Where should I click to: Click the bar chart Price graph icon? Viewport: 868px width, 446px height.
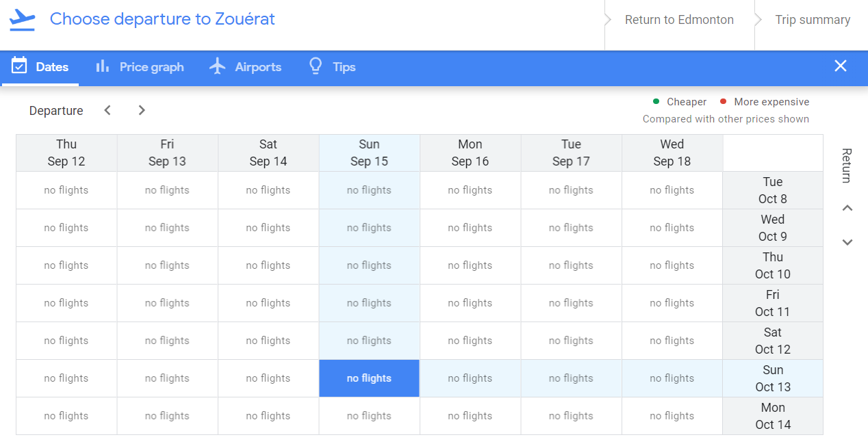tap(103, 66)
